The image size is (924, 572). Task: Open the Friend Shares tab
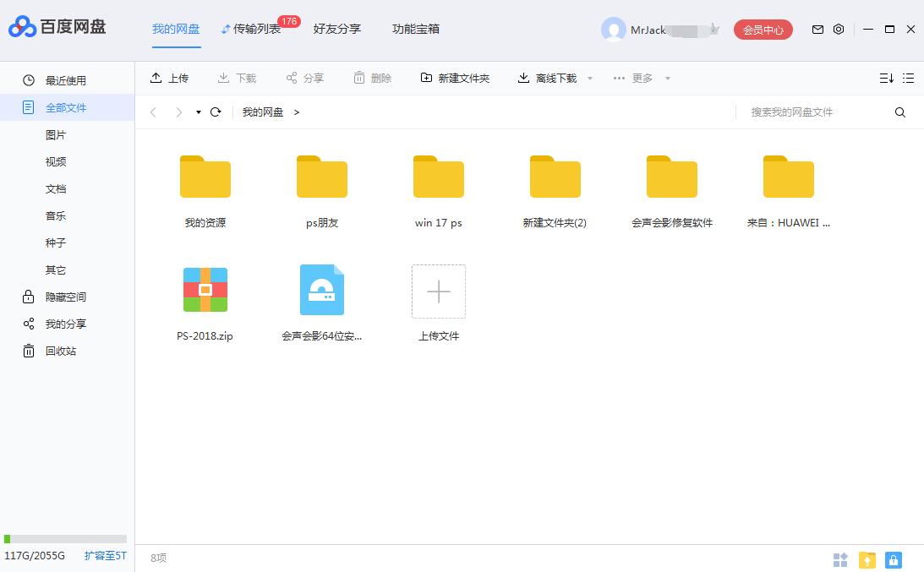pos(336,28)
